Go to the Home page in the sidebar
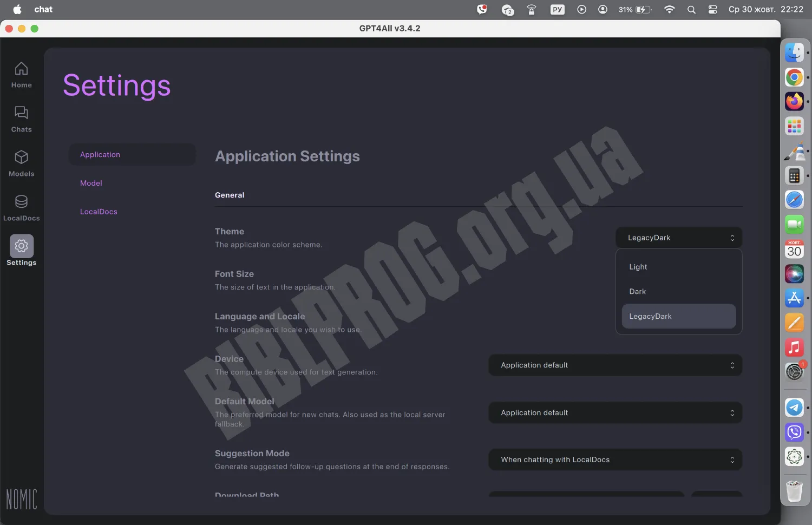This screenshot has height=525, width=812. coord(21,75)
